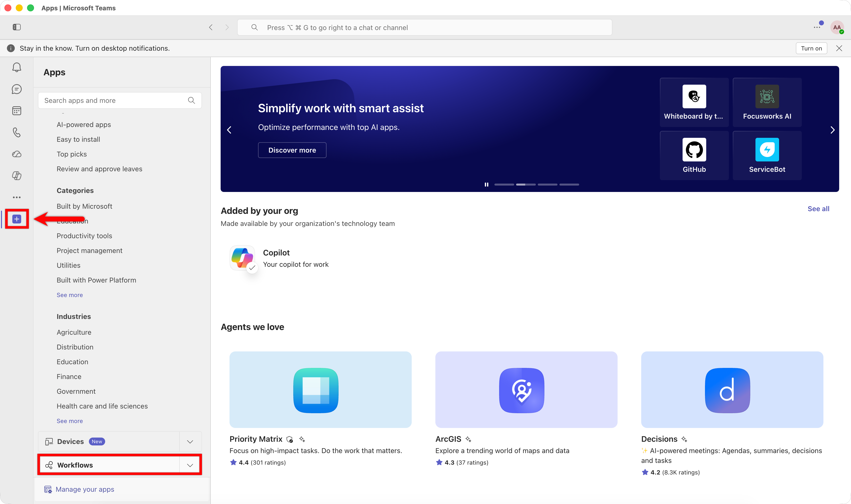Open Settings and more ellipsis menu
Image resolution: width=851 pixels, height=504 pixels.
click(817, 28)
